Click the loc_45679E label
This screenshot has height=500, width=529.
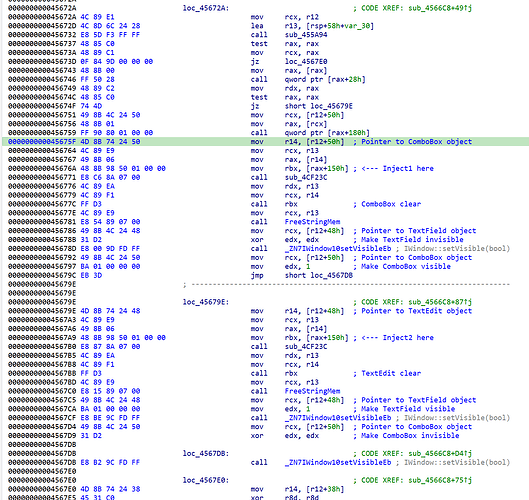pos(205,302)
